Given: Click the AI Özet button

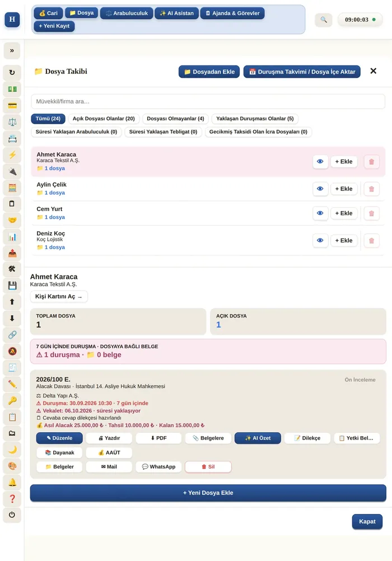Looking at the screenshot, I should click(258, 438).
